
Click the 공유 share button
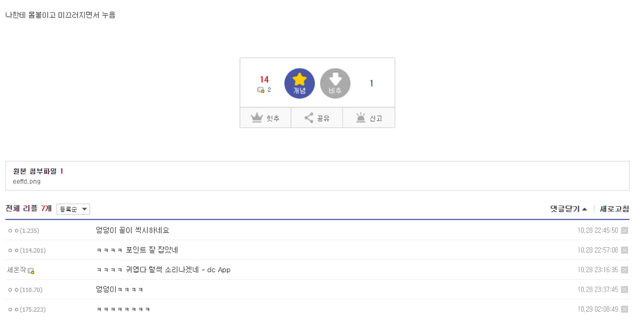point(317,118)
